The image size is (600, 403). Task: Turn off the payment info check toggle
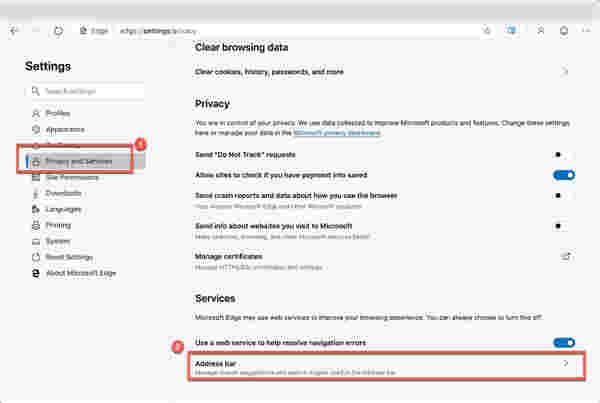pyautogui.click(x=564, y=175)
